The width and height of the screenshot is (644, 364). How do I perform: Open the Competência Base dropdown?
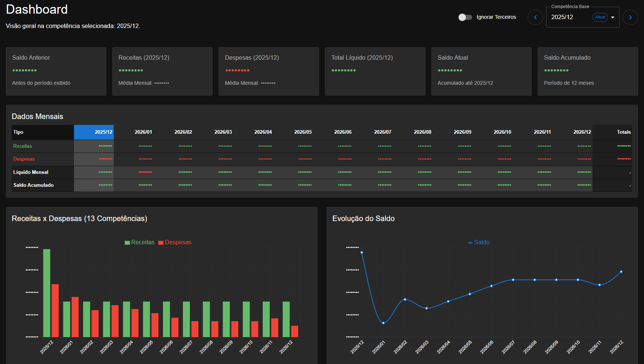(x=612, y=17)
